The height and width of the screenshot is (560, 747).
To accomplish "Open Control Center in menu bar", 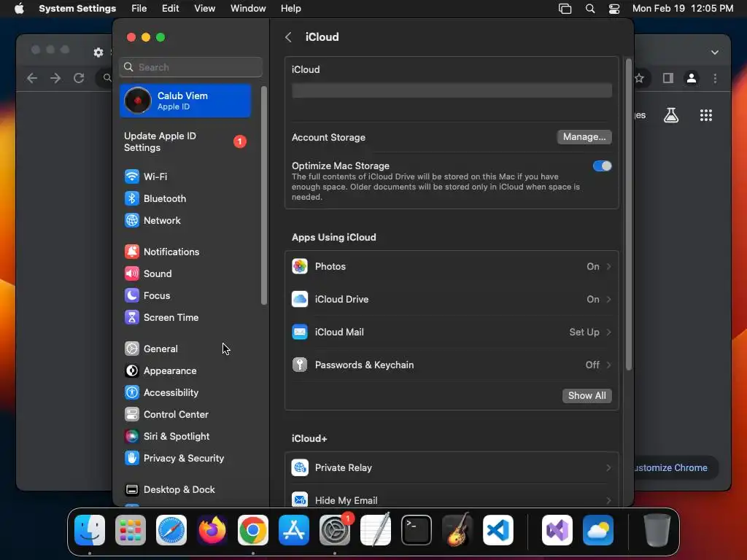I will tap(614, 9).
